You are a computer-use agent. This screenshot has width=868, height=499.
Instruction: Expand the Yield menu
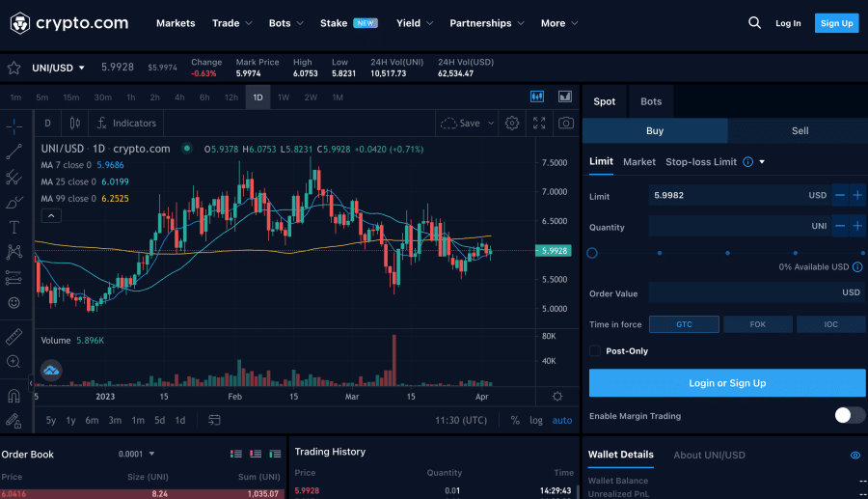415,23
